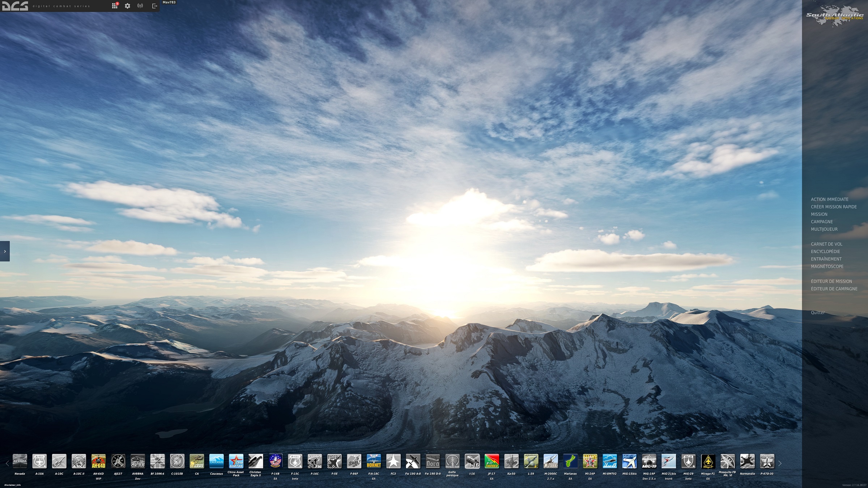Click the logout icon beside Mav783
This screenshot has height=488, width=868.
click(154, 6)
